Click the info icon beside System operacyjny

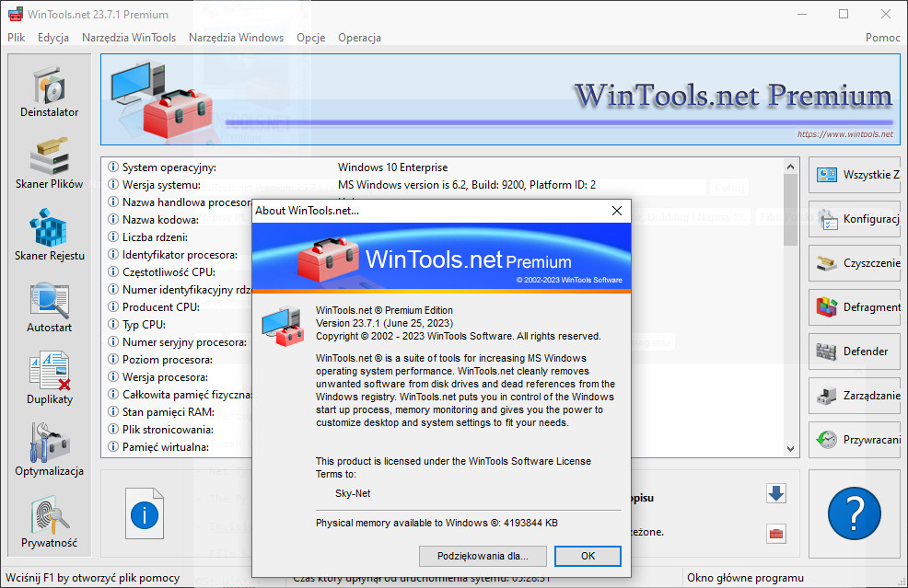(x=113, y=167)
